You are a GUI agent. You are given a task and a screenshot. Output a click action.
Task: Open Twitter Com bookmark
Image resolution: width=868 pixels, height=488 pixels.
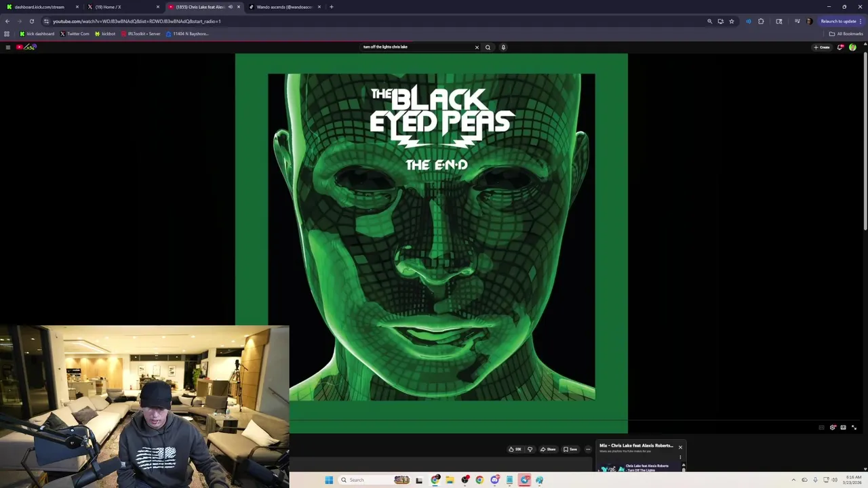pyautogui.click(x=75, y=34)
